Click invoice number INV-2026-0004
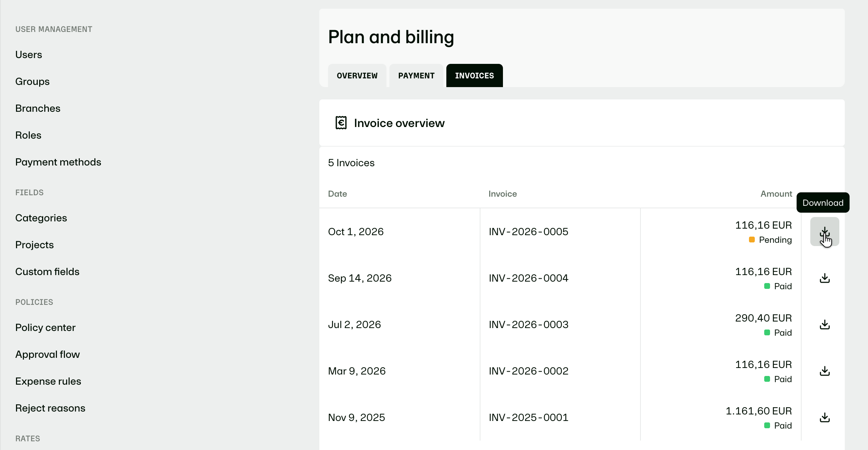This screenshot has height=450, width=868. [528, 278]
